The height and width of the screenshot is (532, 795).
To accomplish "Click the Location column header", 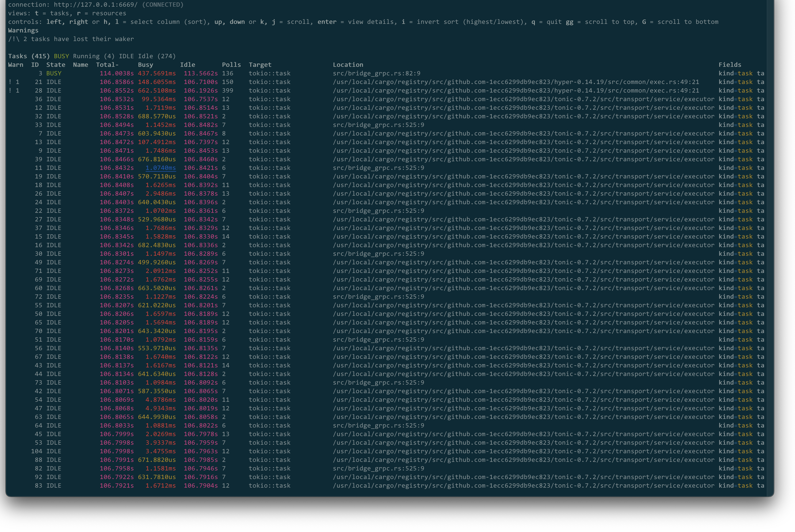I will [348, 64].
